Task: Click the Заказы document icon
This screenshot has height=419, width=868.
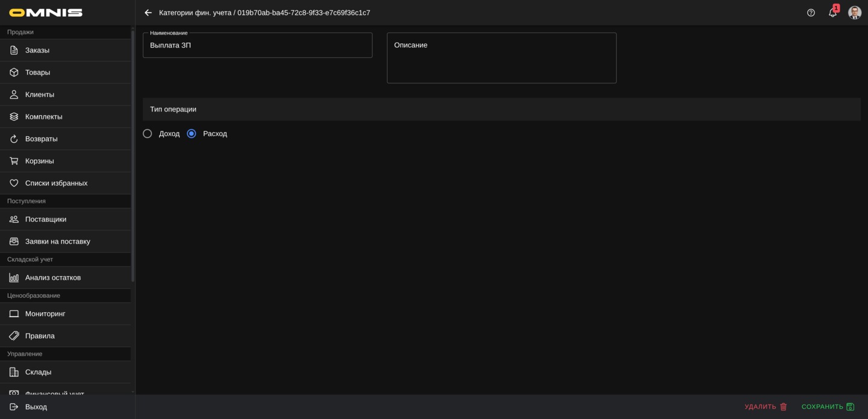Action: (14, 50)
